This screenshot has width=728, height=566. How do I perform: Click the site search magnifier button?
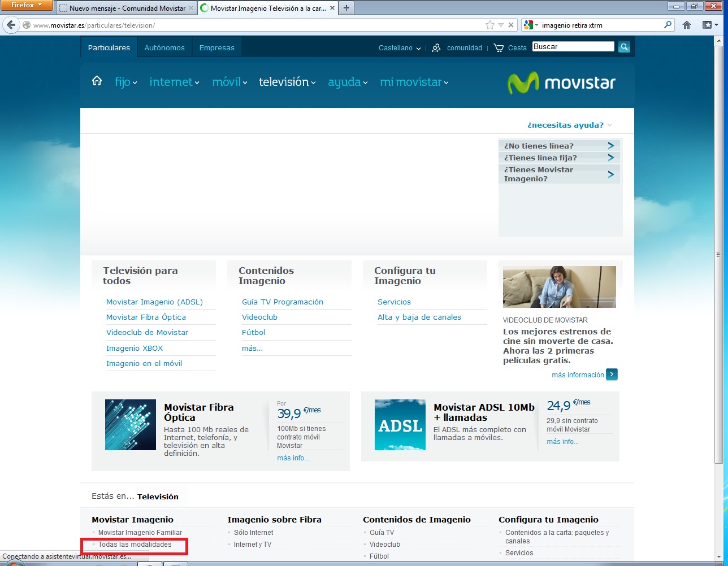624,47
